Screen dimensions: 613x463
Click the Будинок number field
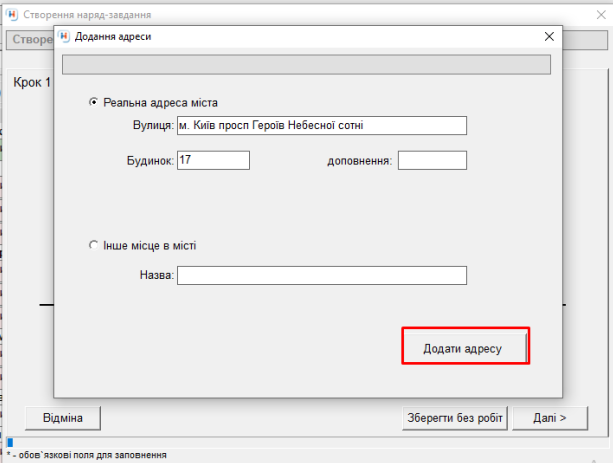[x=212, y=160]
